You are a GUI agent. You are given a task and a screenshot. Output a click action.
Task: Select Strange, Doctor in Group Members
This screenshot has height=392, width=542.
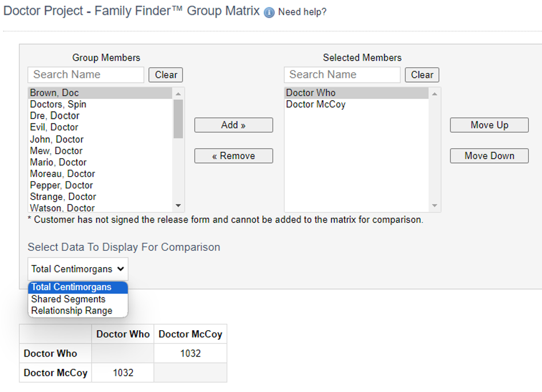tap(63, 197)
